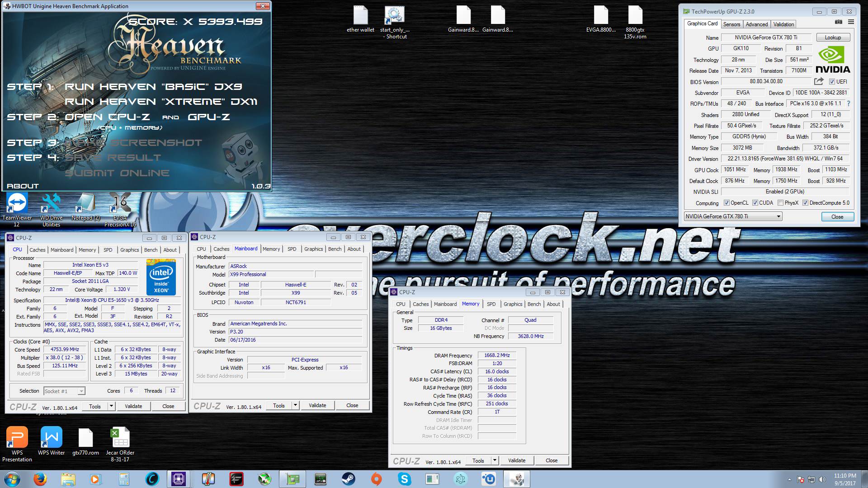Viewport: 868px width, 488px height.
Task: Click Close in CPU-Z Mainboard window
Action: click(x=352, y=405)
